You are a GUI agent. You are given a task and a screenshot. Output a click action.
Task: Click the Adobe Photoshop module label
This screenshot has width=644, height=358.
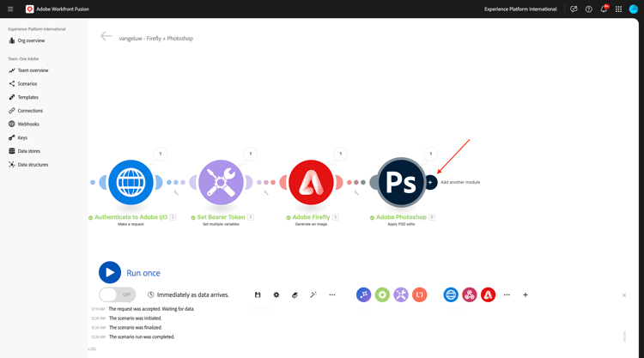(x=401, y=217)
